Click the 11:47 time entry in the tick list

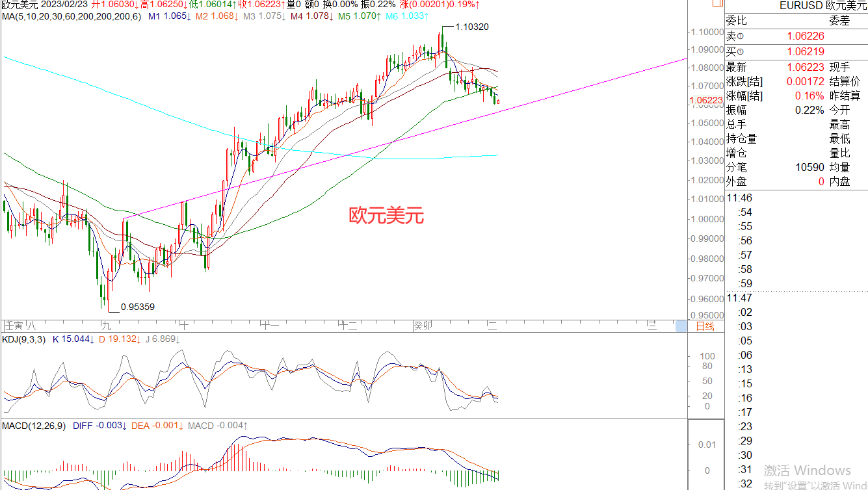[740, 298]
